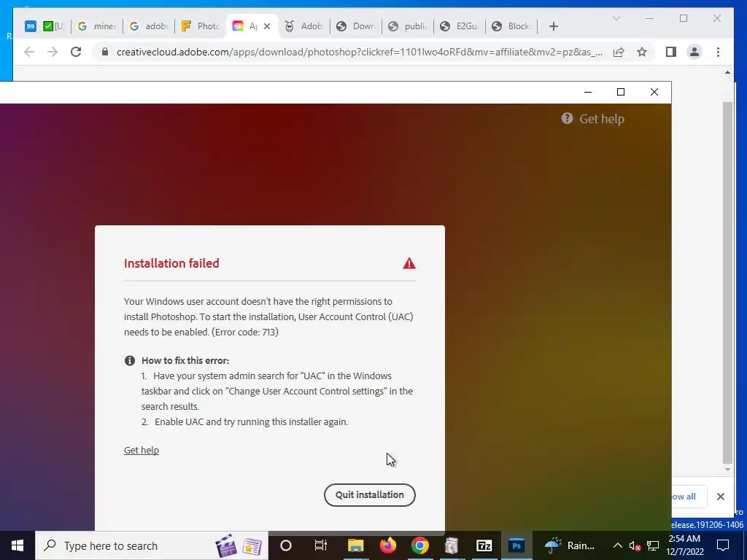Show hidden system tray icons

point(617,545)
